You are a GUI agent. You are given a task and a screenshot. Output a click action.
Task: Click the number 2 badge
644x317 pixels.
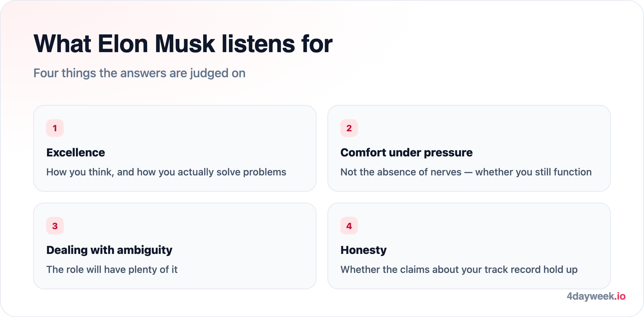pyautogui.click(x=349, y=128)
